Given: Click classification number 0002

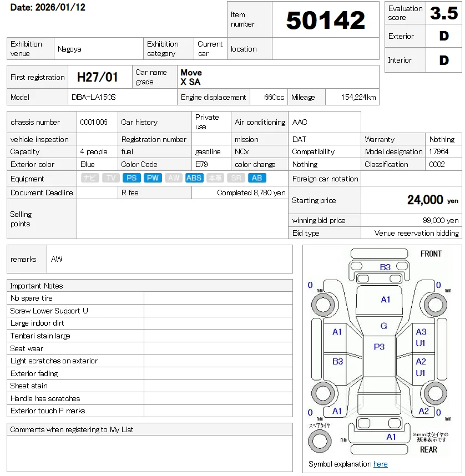Looking at the screenshot, I should coord(437,164).
